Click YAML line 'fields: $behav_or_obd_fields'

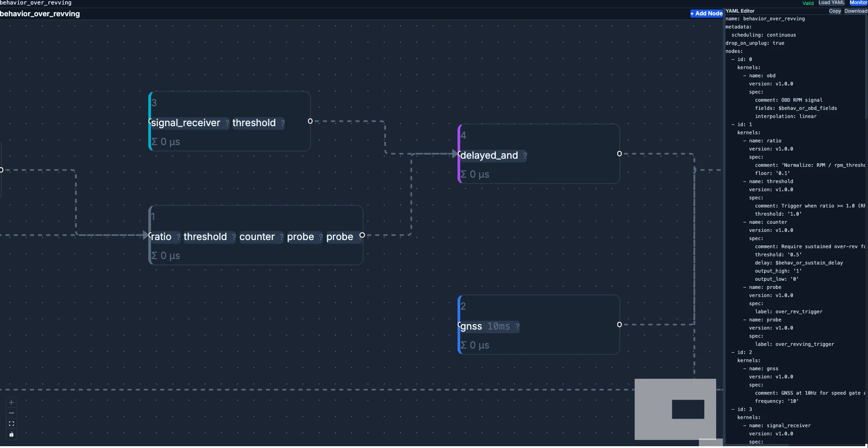coord(796,108)
